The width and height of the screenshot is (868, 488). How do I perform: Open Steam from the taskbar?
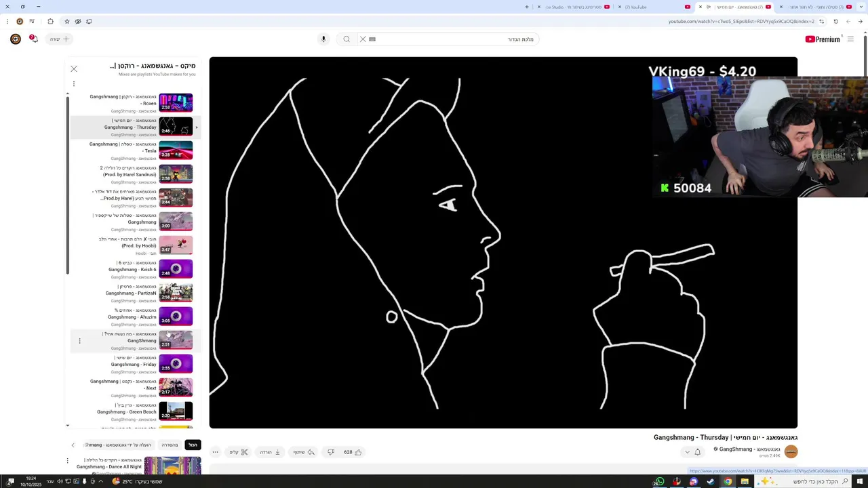point(711,482)
